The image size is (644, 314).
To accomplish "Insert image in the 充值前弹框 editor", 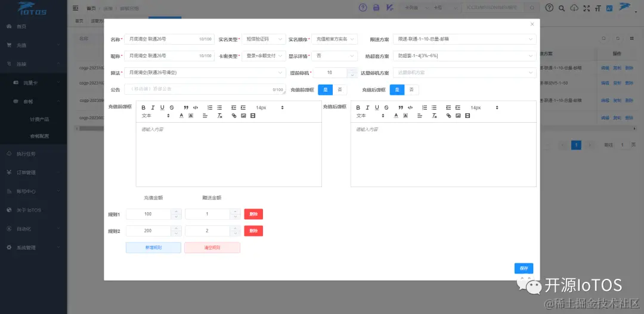I will (x=243, y=116).
